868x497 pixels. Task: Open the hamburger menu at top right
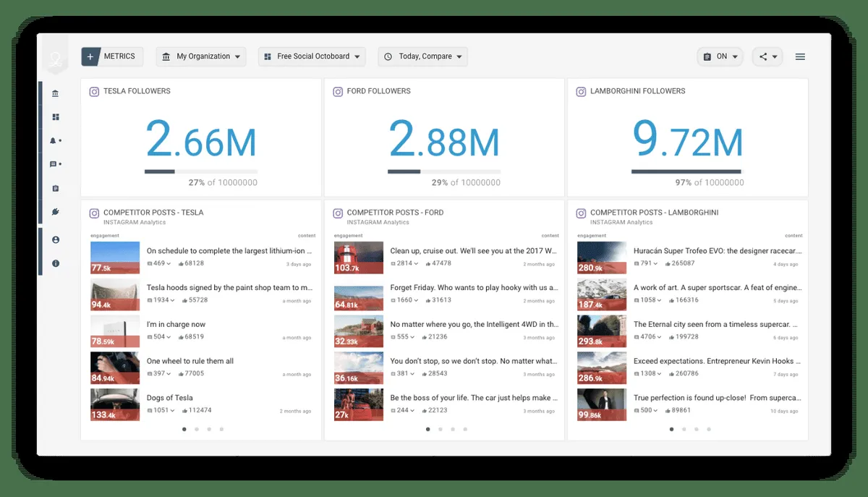pyautogui.click(x=800, y=56)
